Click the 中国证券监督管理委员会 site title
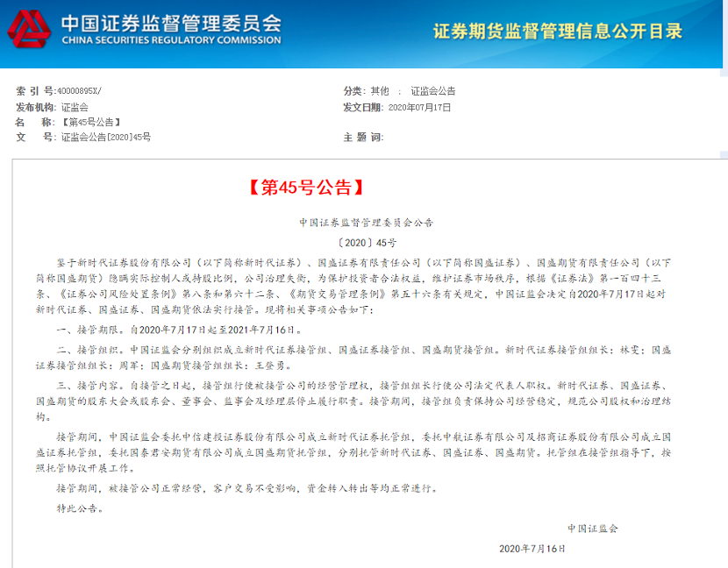This screenshot has width=728, height=568. 171,22
